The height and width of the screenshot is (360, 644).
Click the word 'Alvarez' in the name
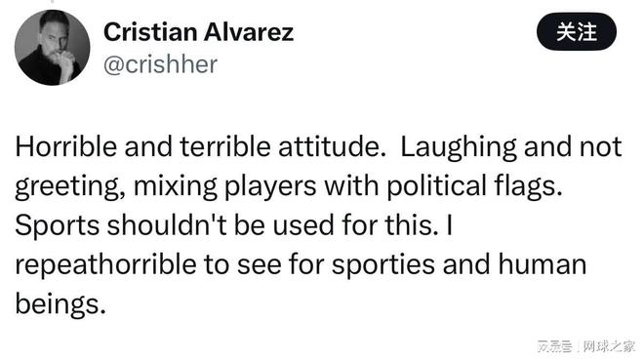click(249, 32)
